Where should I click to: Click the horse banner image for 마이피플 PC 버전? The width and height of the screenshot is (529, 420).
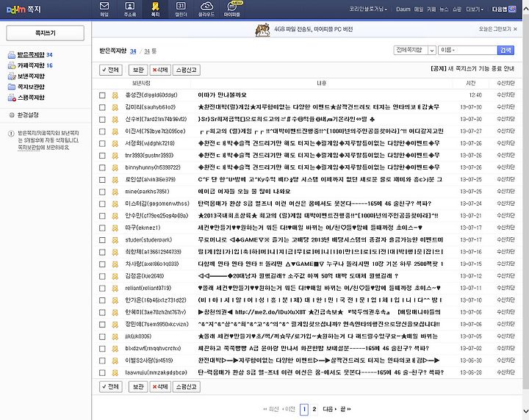coord(263,29)
